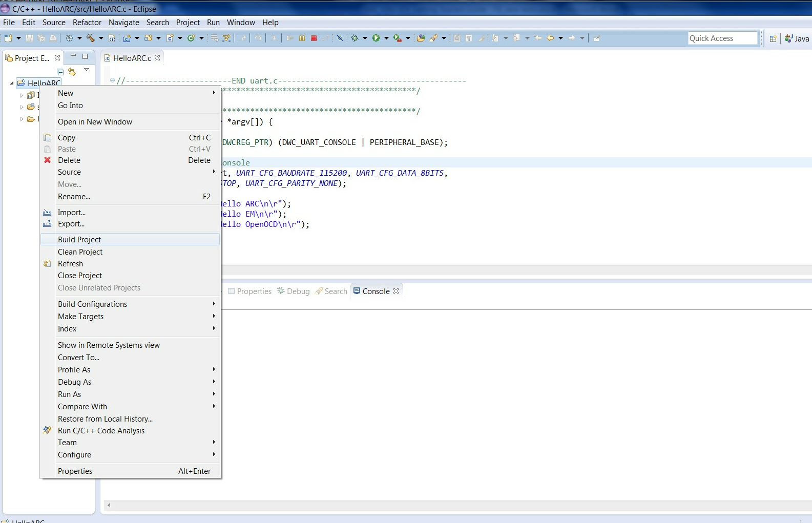
Task: Click the editor horizontal scrollbar left arrow
Action: [109, 505]
